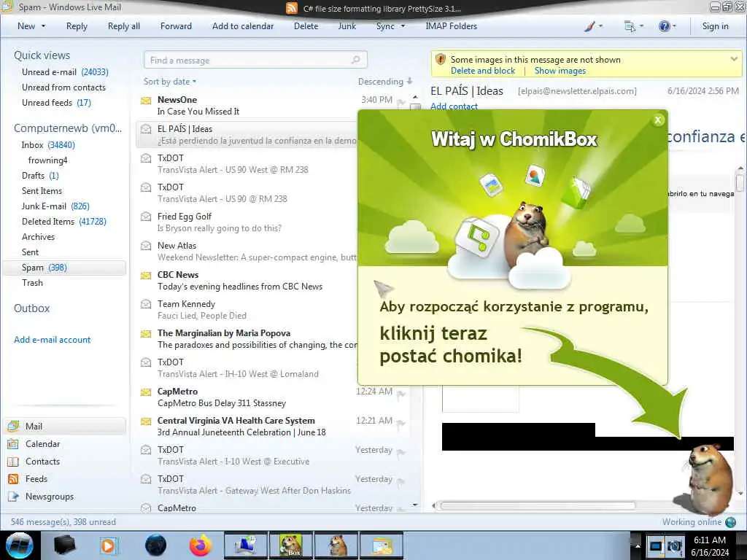Toggle Descending sort order
The height and width of the screenshot is (560, 747).
click(385, 82)
